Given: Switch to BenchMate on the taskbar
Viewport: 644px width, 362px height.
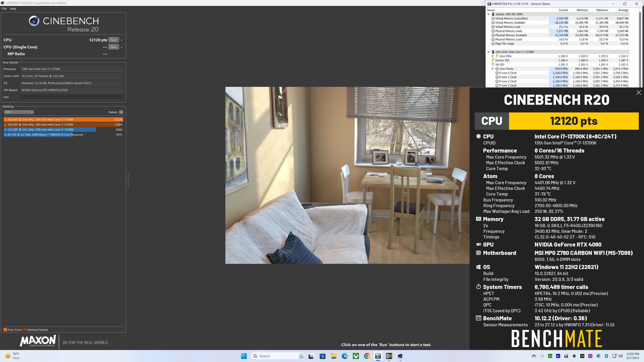Looking at the screenshot, I should pyautogui.click(x=389, y=356).
